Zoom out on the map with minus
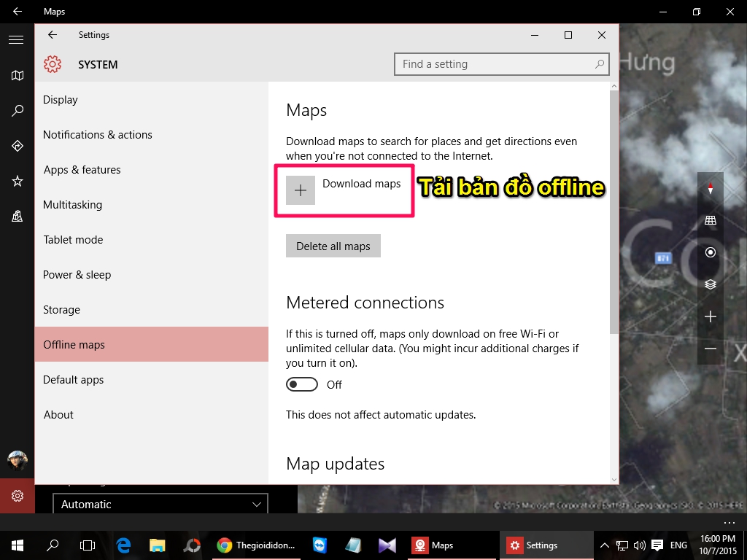 click(x=711, y=349)
